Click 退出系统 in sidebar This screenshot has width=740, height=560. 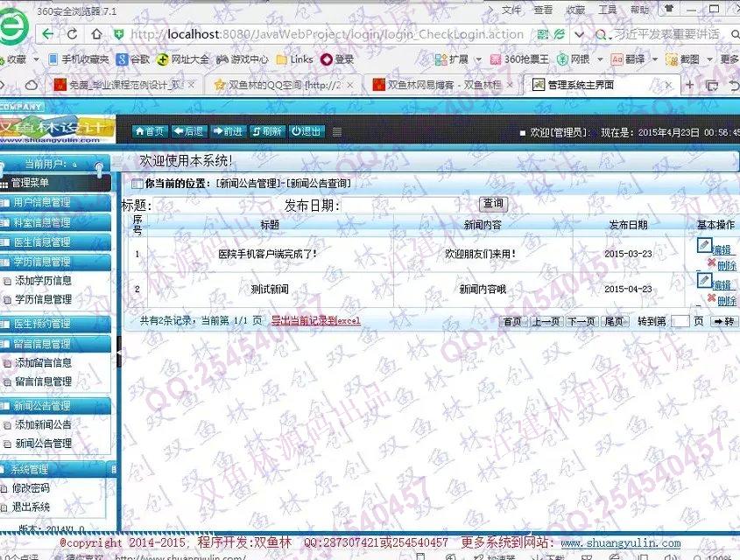(x=30, y=507)
